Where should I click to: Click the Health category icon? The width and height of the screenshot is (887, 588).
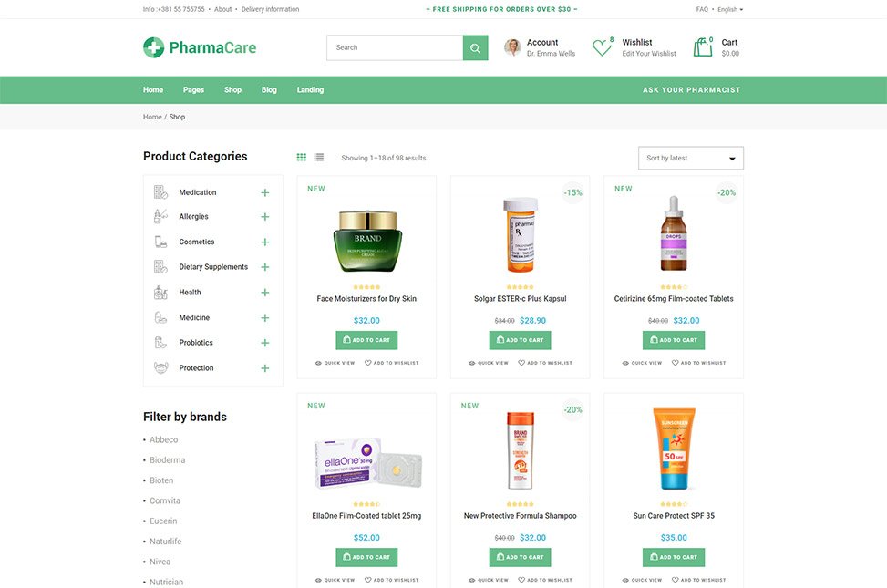point(160,292)
